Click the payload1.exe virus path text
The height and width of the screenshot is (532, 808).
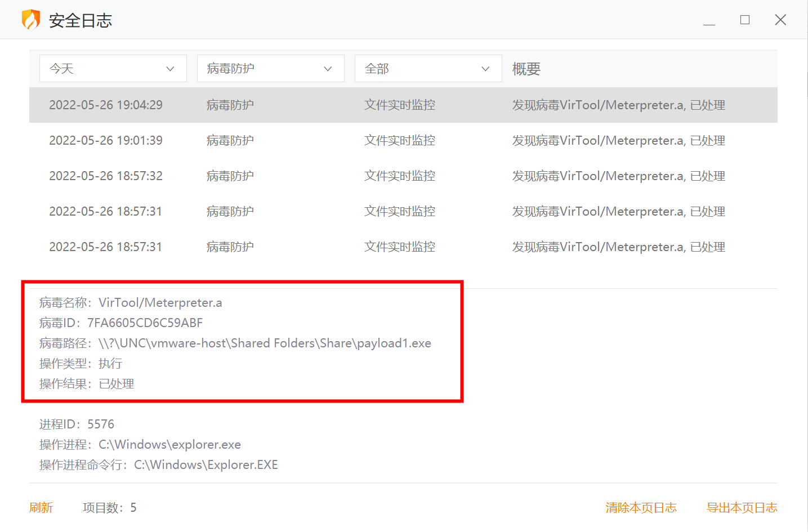[265, 343]
